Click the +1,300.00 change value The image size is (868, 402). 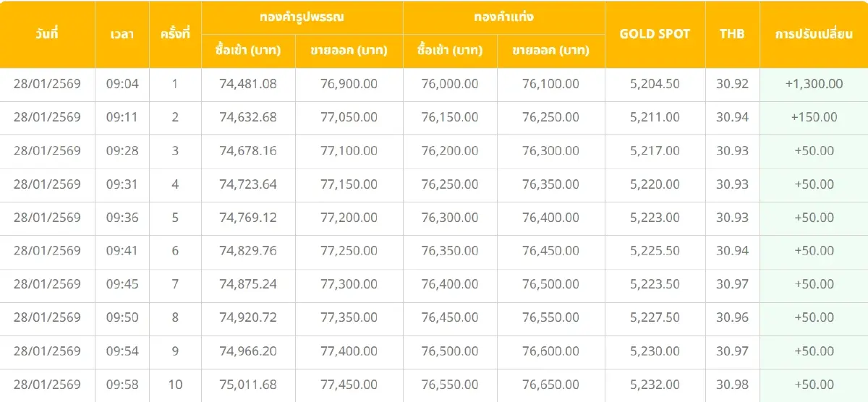tap(814, 84)
